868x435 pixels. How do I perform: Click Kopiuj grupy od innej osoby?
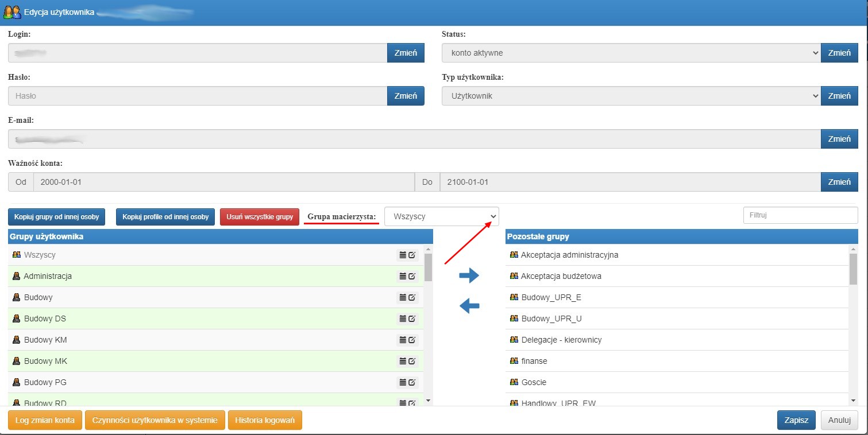coord(57,217)
